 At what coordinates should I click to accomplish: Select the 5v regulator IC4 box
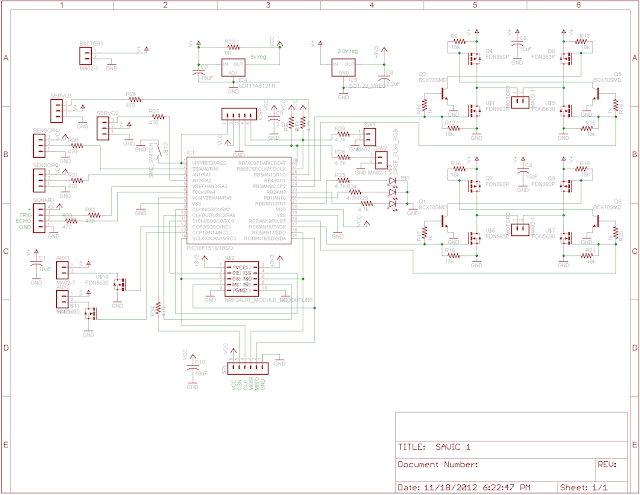pos(233,67)
